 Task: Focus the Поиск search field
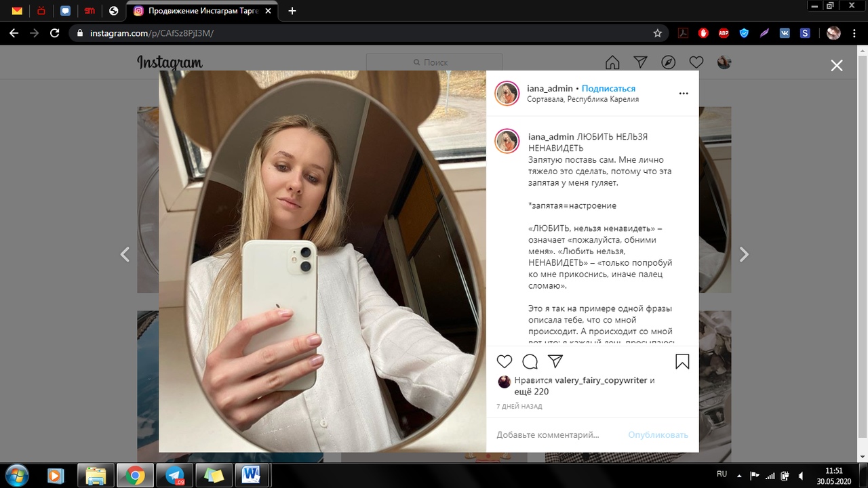(434, 62)
